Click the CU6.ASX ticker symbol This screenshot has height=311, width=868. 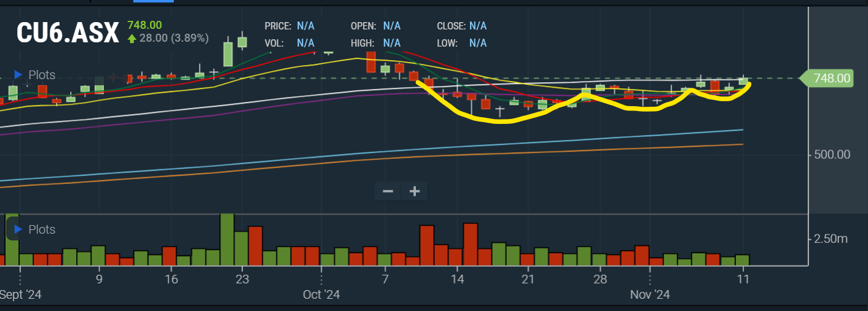[68, 34]
